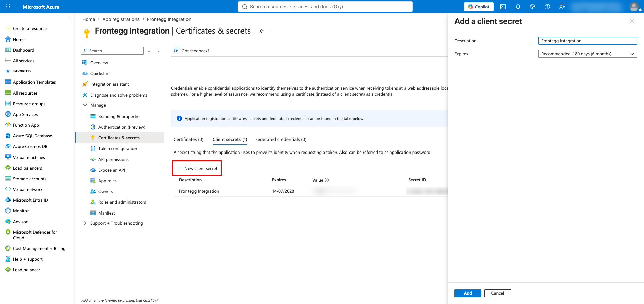Switch to Certificates (0) tab

tap(189, 139)
